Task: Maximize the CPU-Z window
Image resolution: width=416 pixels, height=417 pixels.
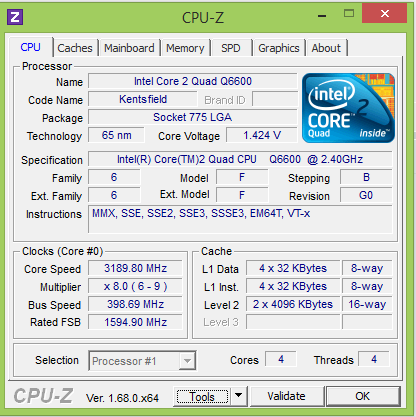Action: [349, 14]
